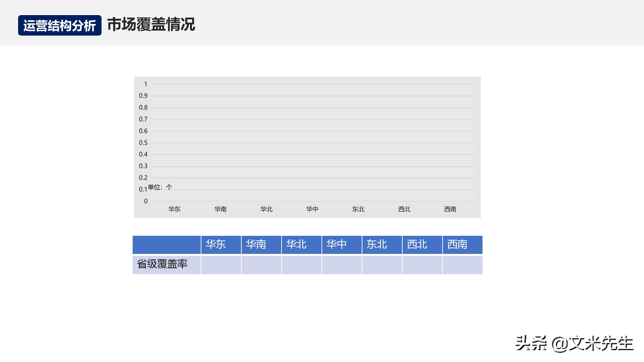
Task: Select the vertical axis value 1
Action: click(145, 84)
